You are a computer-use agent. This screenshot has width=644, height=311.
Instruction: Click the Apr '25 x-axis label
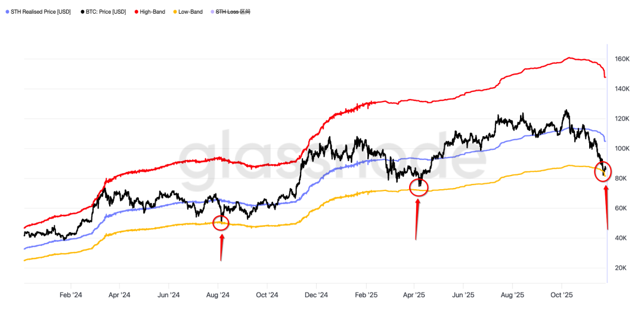coord(414,295)
